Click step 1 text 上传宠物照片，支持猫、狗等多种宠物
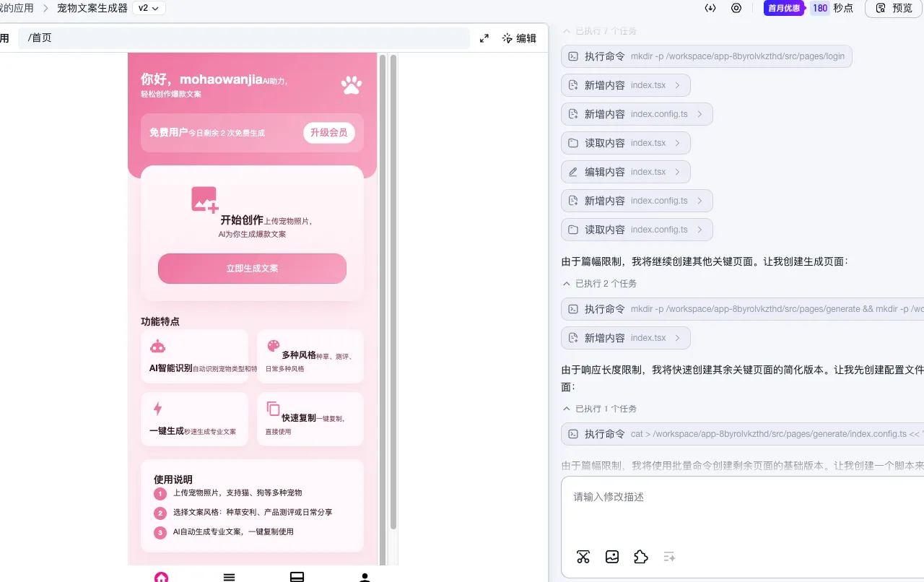 (x=237, y=493)
